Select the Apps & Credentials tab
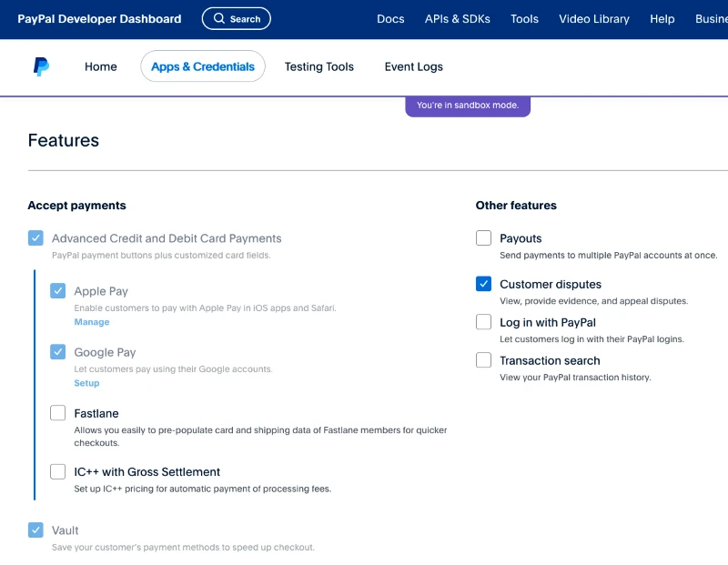 click(203, 66)
